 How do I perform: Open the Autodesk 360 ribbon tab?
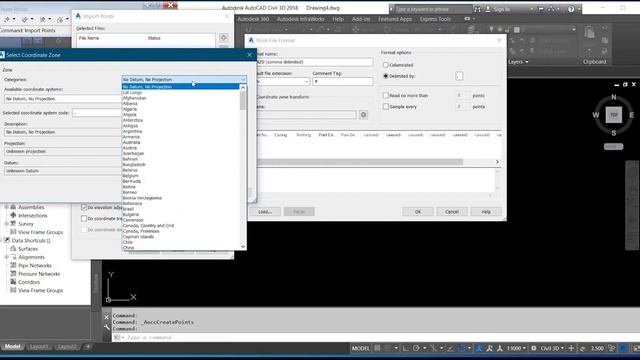click(253, 19)
